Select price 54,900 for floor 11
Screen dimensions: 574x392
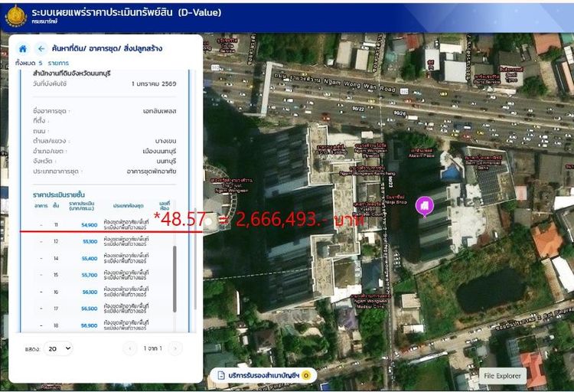tap(90, 225)
